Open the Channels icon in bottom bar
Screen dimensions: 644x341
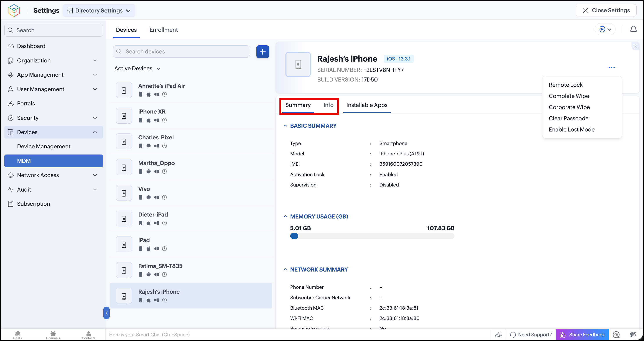click(x=53, y=335)
